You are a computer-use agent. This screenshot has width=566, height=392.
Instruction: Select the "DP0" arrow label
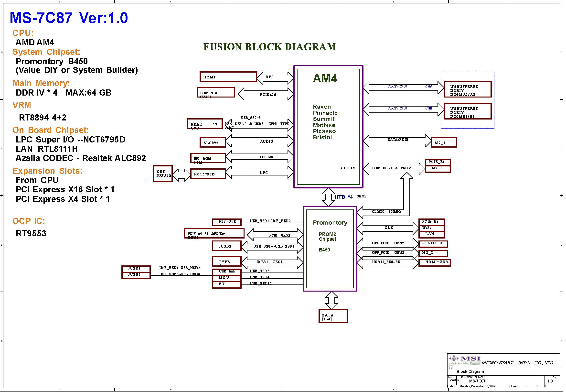pos(269,77)
